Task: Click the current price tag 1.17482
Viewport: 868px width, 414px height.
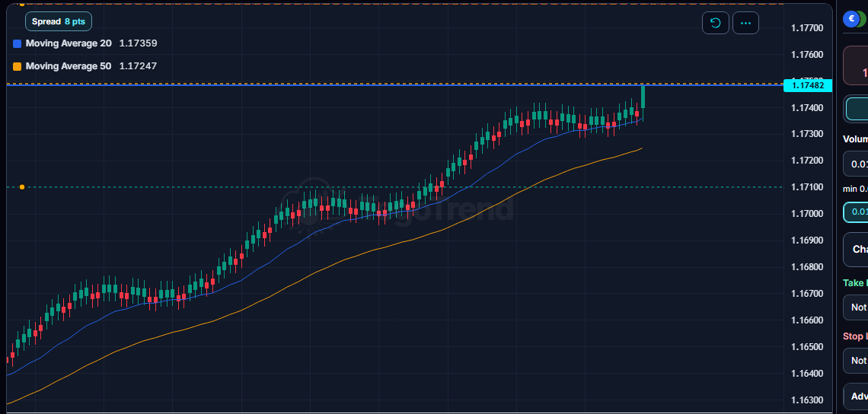Action: [x=808, y=85]
